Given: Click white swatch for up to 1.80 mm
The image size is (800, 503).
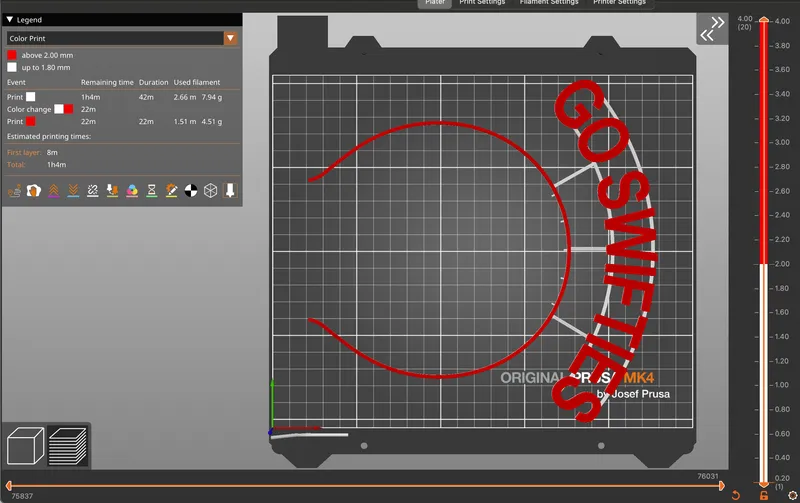Looking at the screenshot, I should pos(12,67).
